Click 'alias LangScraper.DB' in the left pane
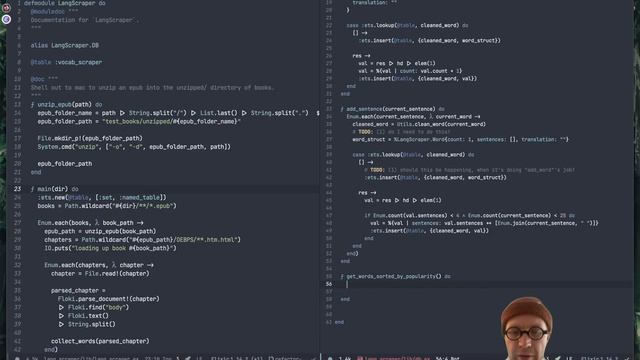This screenshot has height=360, width=640. pos(64,45)
